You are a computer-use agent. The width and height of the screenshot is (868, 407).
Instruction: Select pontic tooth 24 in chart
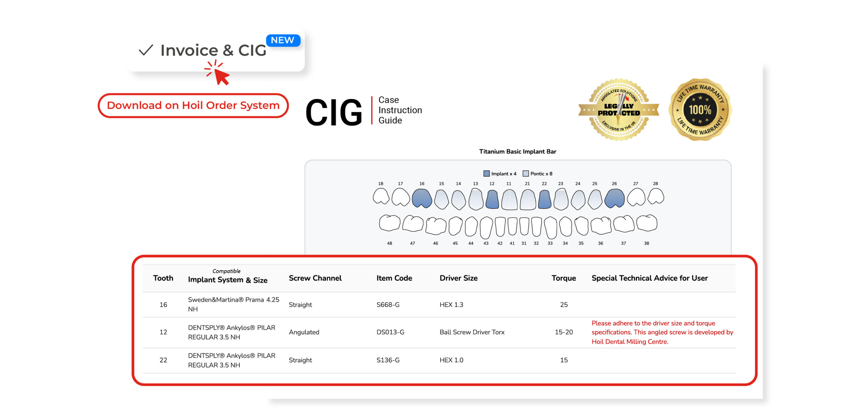[x=578, y=200]
